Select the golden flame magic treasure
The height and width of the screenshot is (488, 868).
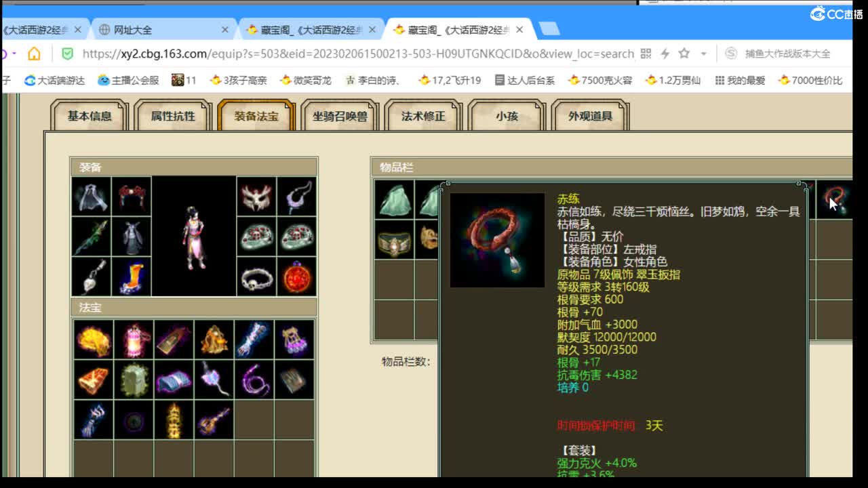(x=94, y=340)
